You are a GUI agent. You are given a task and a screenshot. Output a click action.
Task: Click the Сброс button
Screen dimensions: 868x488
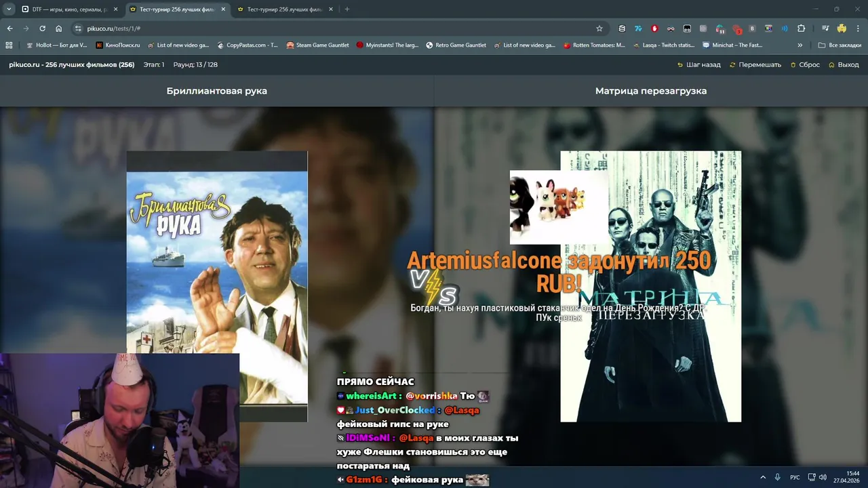pyautogui.click(x=805, y=65)
